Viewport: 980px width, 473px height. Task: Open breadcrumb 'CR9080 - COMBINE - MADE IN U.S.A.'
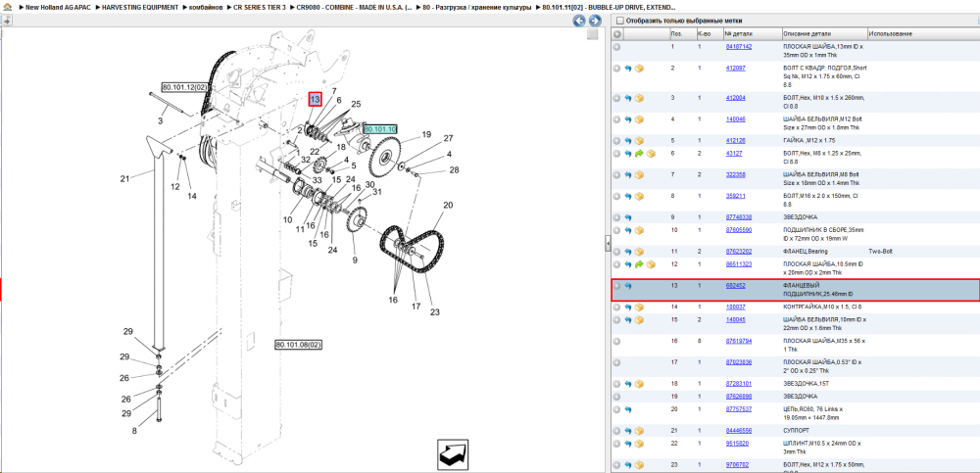(x=355, y=7)
